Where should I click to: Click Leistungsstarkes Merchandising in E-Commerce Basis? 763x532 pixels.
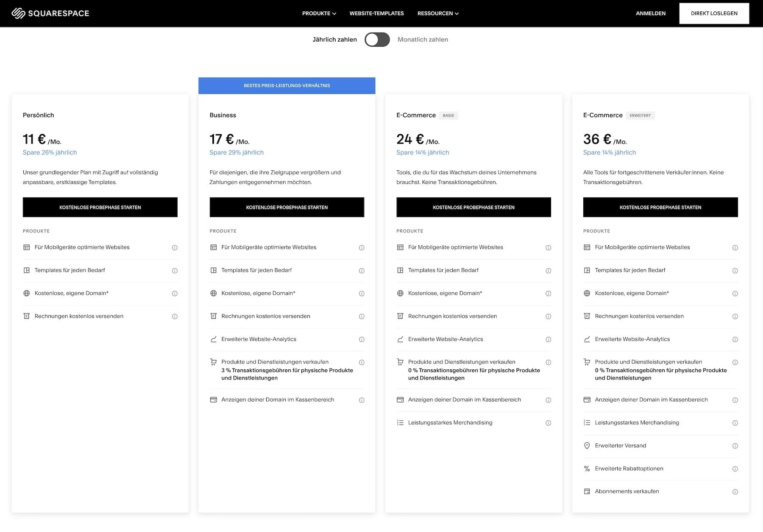pyautogui.click(x=450, y=423)
